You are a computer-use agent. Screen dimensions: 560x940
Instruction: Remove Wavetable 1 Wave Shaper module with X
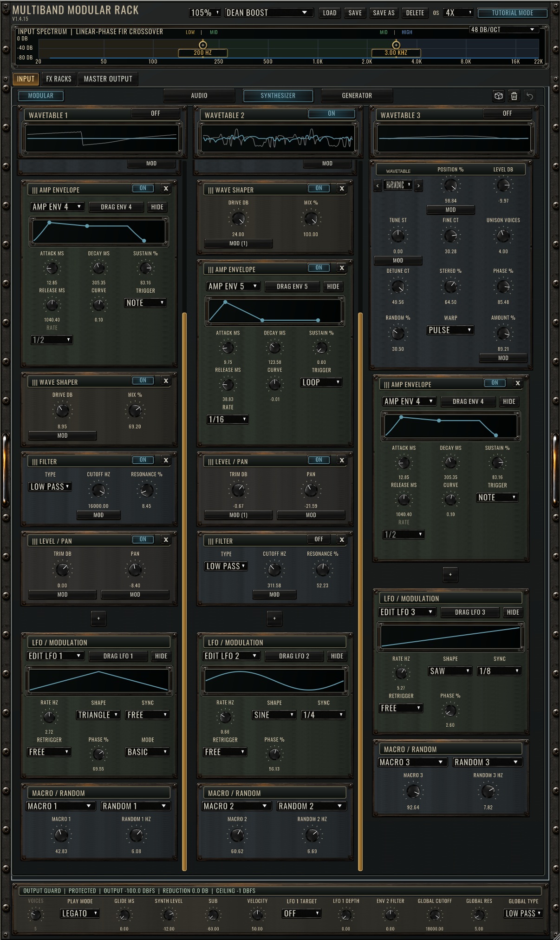coord(166,381)
